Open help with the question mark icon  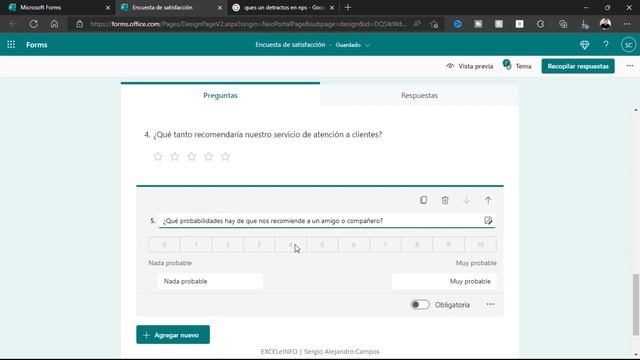click(606, 44)
